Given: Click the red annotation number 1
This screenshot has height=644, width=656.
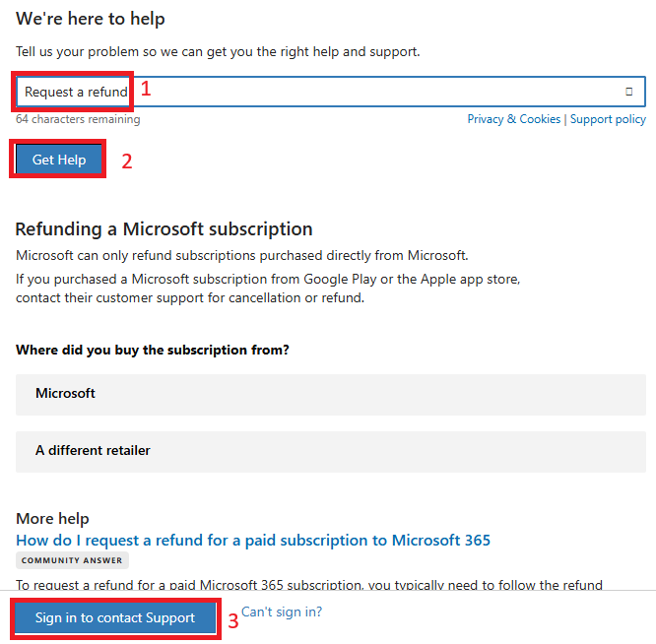Looking at the screenshot, I should [146, 89].
